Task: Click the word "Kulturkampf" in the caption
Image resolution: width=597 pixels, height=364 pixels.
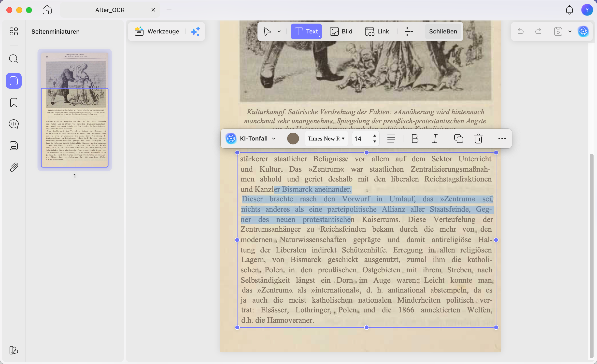Action: tap(266, 112)
